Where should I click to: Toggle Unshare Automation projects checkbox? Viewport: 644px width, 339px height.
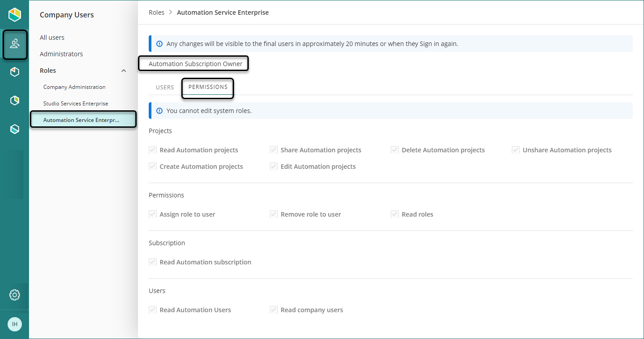[x=516, y=150]
